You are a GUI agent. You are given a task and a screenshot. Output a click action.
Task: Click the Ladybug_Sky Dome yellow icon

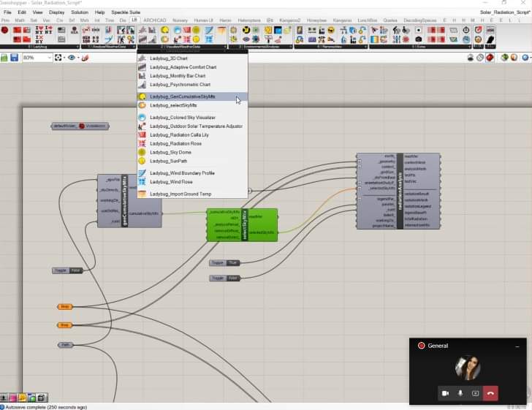point(142,152)
